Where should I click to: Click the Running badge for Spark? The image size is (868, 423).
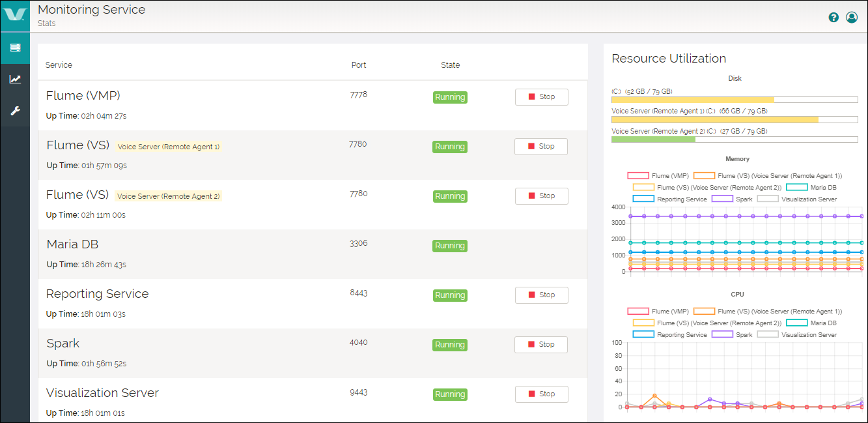pyautogui.click(x=449, y=344)
